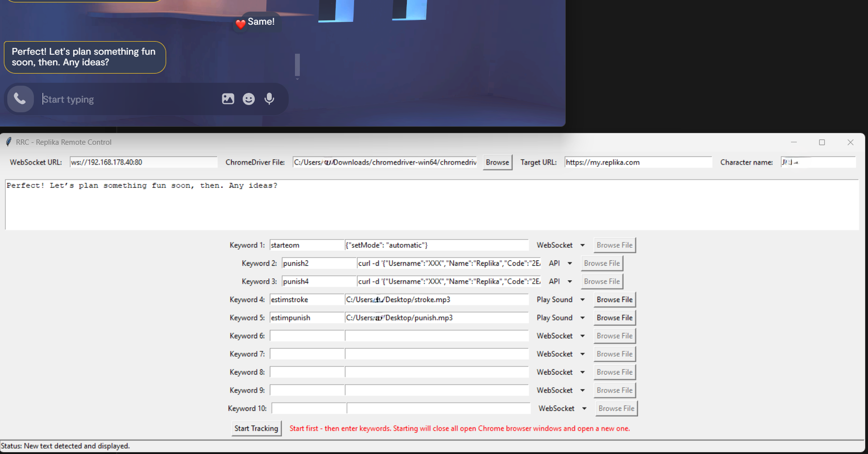Click Start Tracking button
This screenshot has width=868, height=454.
[x=256, y=428]
